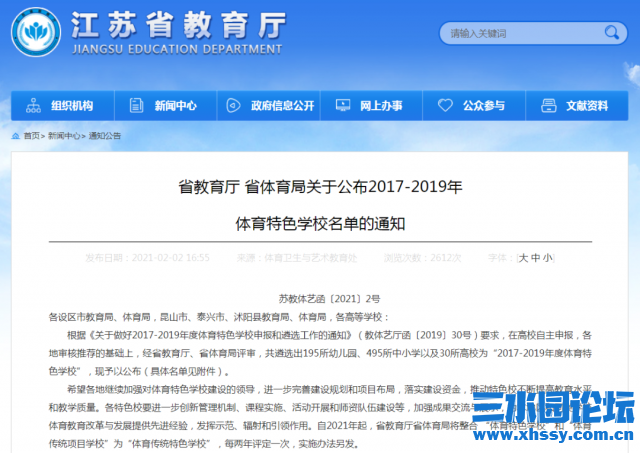Click the 浏览次数：2612次 view count

423,258
